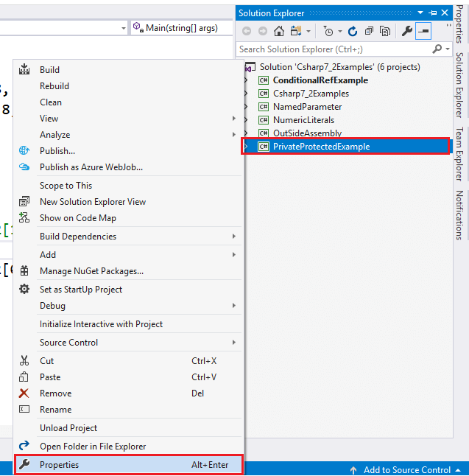
Task: Click the wrench Properties icon in Solution Explorer toolbar
Action: pos(407,31)
